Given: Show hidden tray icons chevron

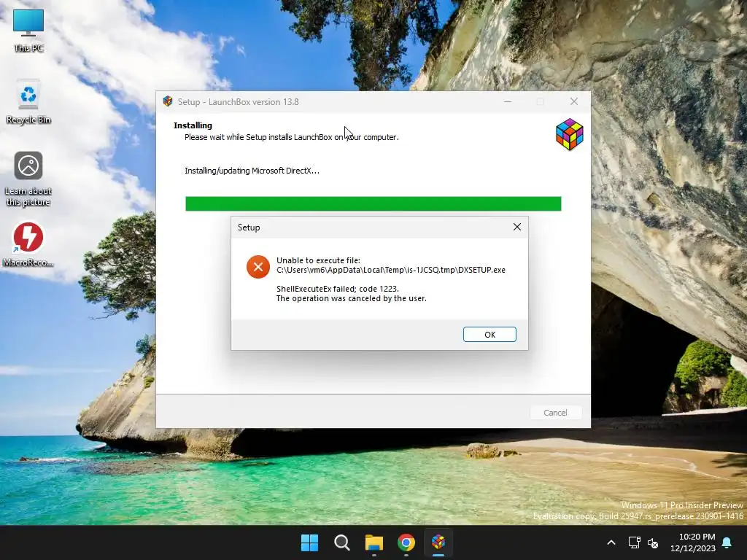Looking at the screenshot, I should [611, 542].
